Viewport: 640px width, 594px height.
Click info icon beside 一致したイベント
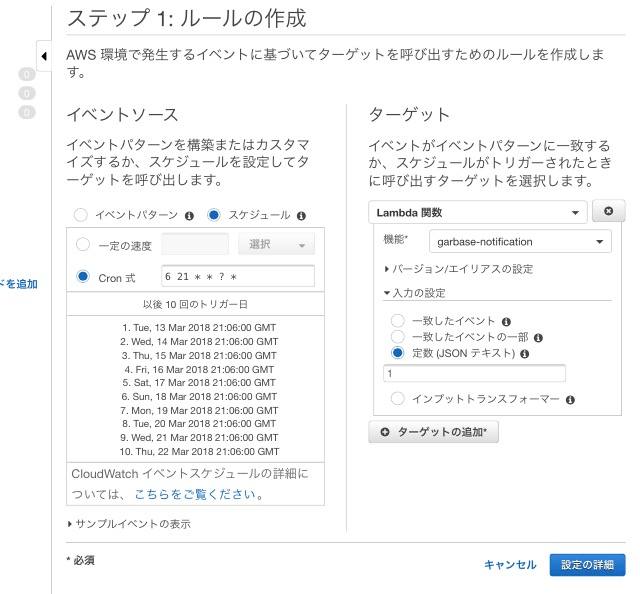(505, 322)
